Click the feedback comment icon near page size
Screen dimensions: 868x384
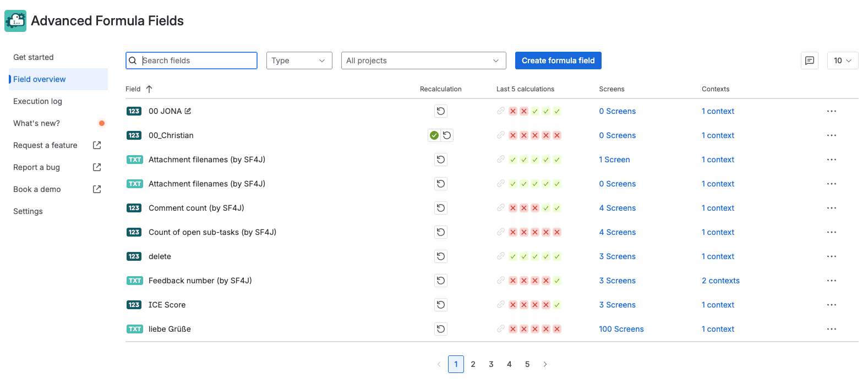click(809, 61)
